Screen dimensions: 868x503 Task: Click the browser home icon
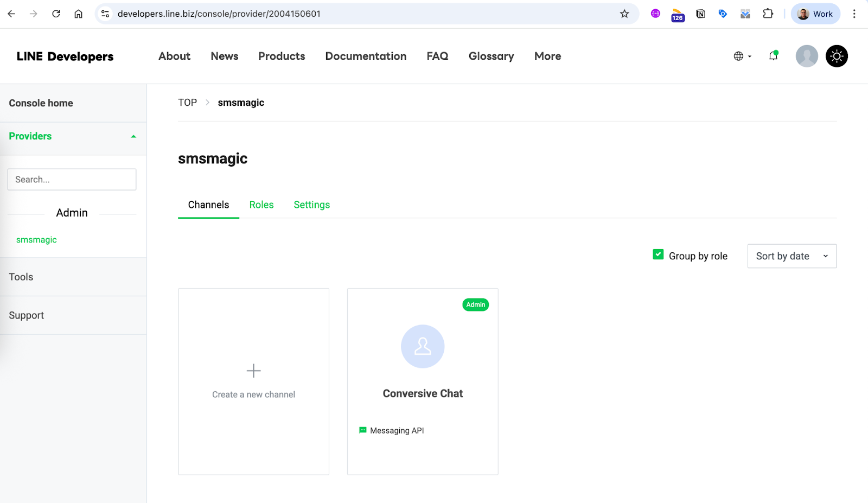point(79,14)
